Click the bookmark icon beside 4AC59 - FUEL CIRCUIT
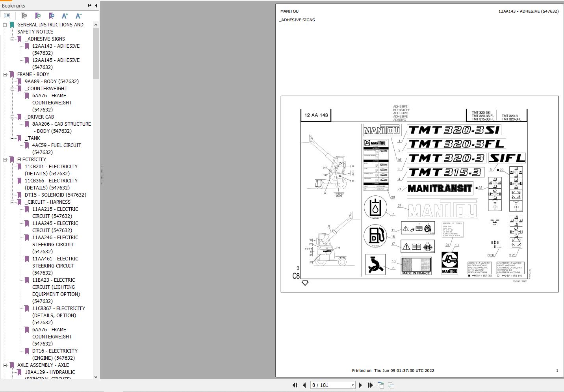 [x=27, y=145]
